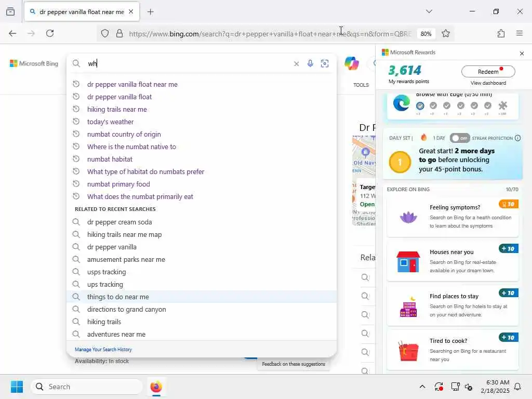Select 'adventures near me' suggestion
532x399 pixels.
coord(202,334)
